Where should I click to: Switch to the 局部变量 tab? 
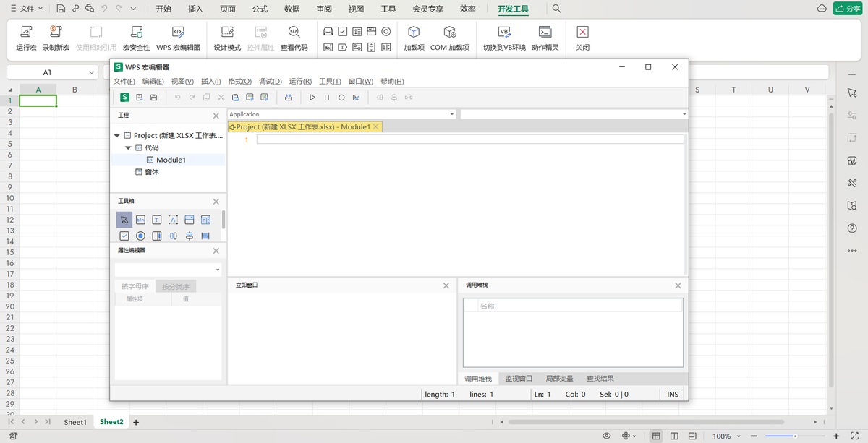559,379
